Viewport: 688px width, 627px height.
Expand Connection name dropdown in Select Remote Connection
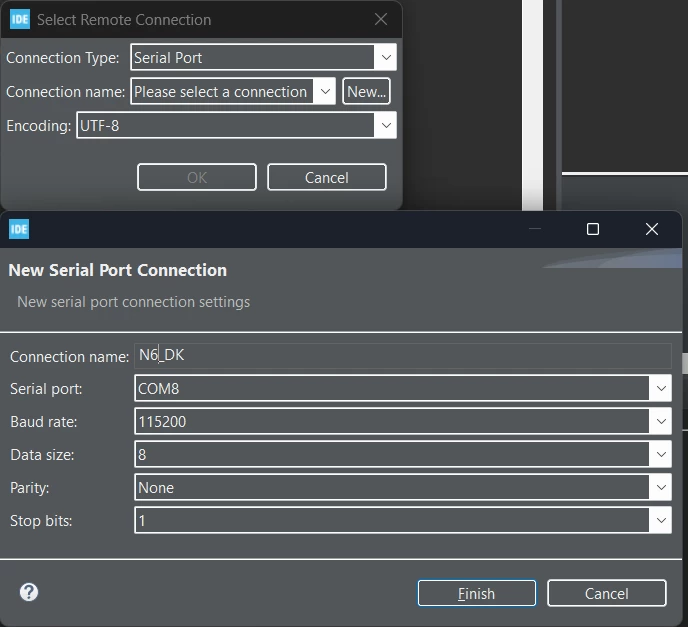325,91
